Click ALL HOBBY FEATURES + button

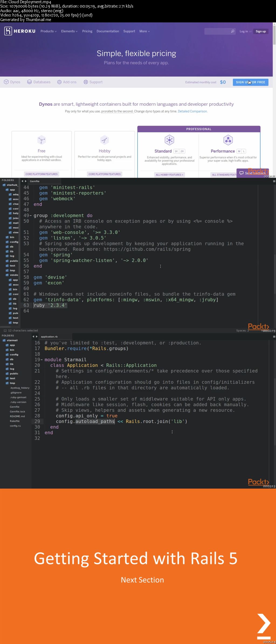(x=169, y=175)
